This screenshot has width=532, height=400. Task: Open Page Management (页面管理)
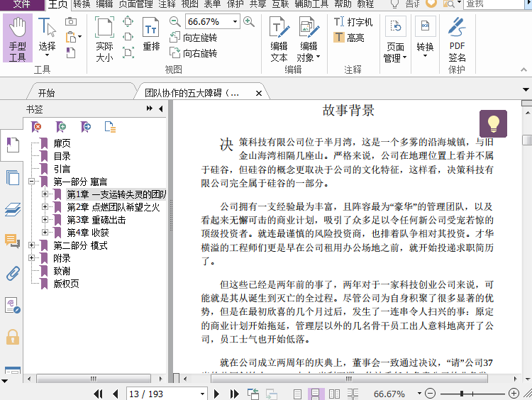point(395,40)
